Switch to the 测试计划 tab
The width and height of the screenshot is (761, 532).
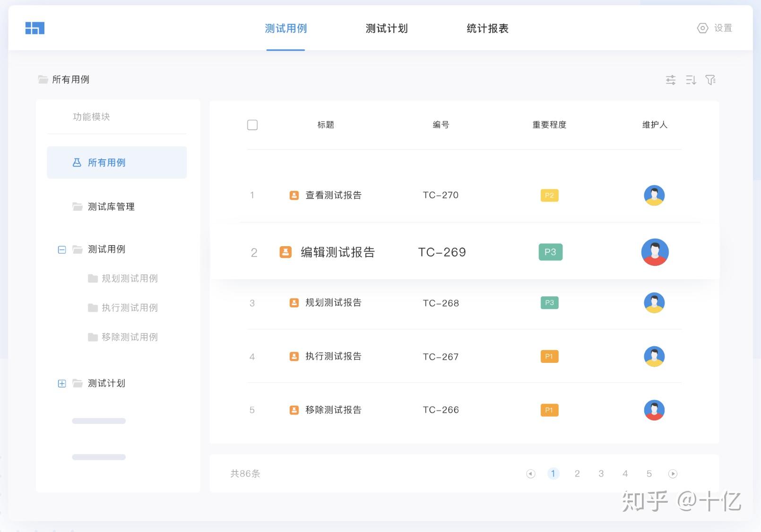(x=386, y=28)
